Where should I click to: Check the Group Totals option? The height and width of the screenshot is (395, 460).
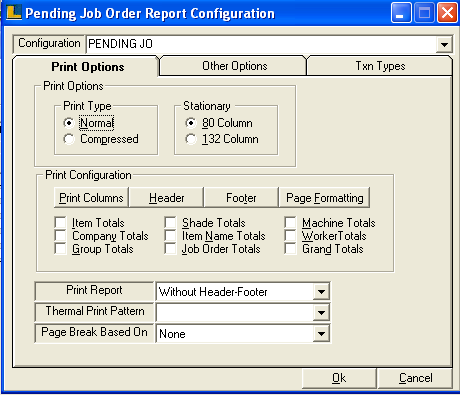pyautogui.click(x=60, y=248)
